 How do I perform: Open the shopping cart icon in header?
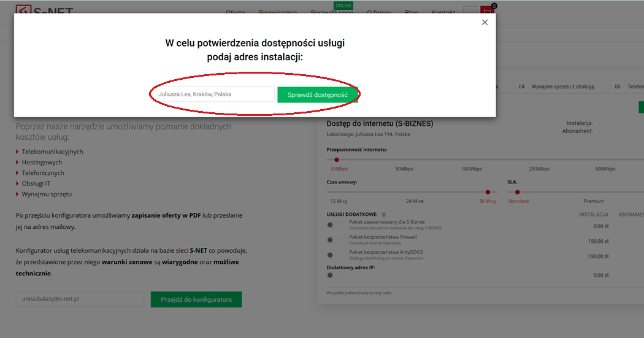pos(487,9)
